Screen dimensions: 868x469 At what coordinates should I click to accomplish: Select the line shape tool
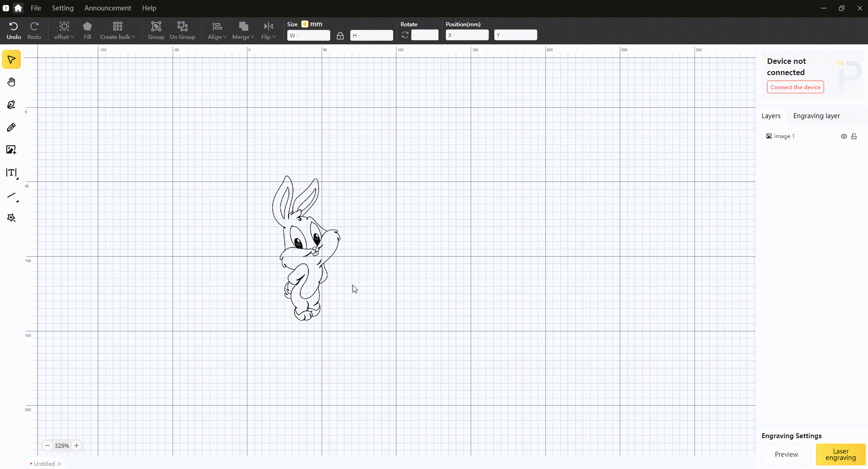pyautogui.click(x=11, y=196)
